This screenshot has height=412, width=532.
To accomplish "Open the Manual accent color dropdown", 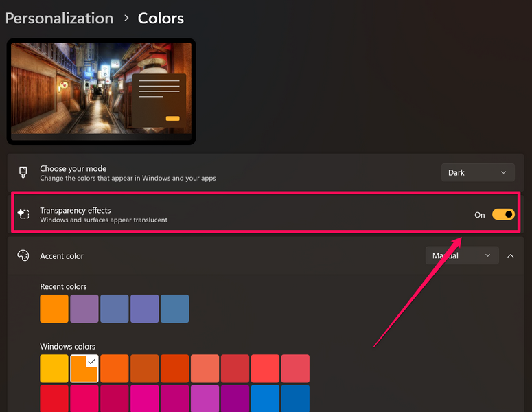I will tap(461, 255).
